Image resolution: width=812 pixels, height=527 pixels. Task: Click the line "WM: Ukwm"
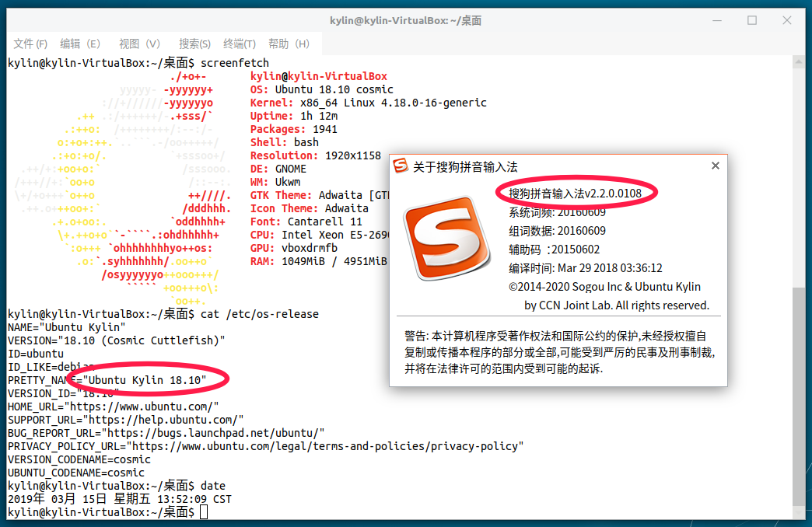pos(275,182)
